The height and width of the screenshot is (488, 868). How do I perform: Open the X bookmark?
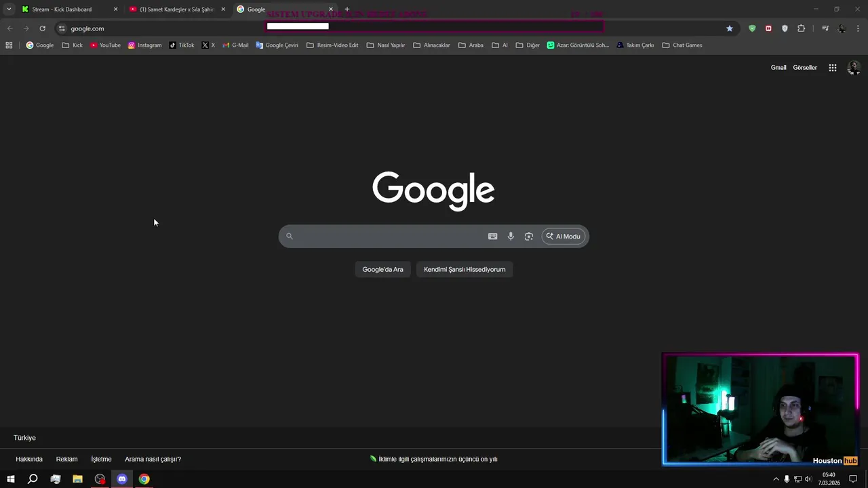[x=208, y=45]
